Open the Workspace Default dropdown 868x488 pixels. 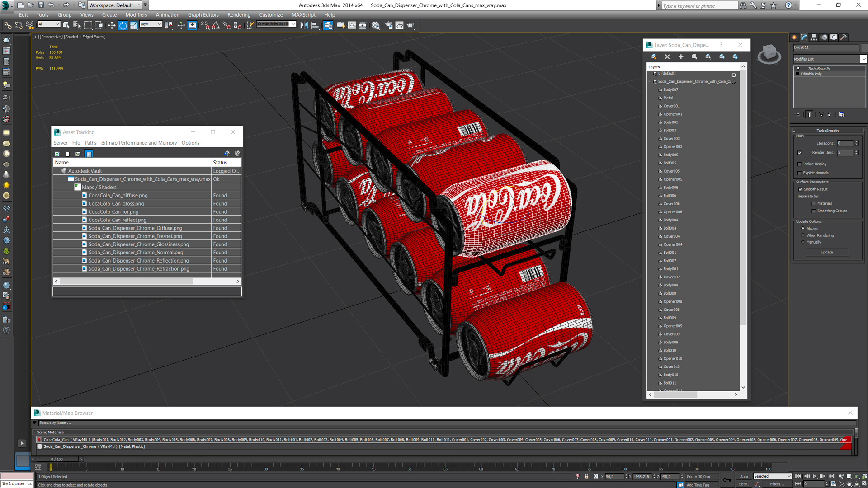click(x=115, y=5)
